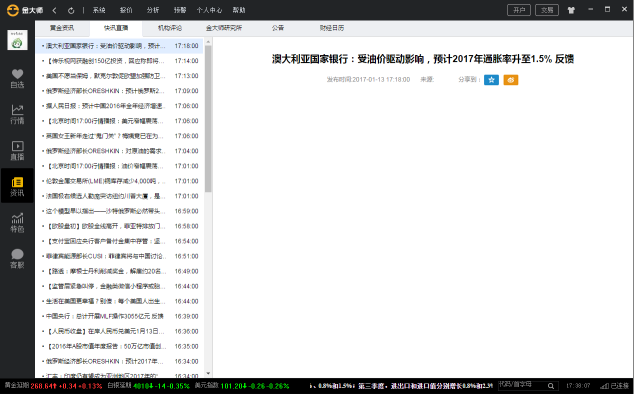The image size is (634, 394).
Task: Open the 个人中心 menu
Action: 209,10
